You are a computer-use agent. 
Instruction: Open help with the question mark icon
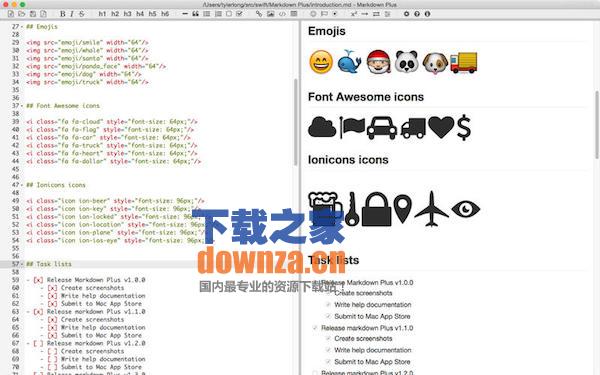click(x=417, y=14)
